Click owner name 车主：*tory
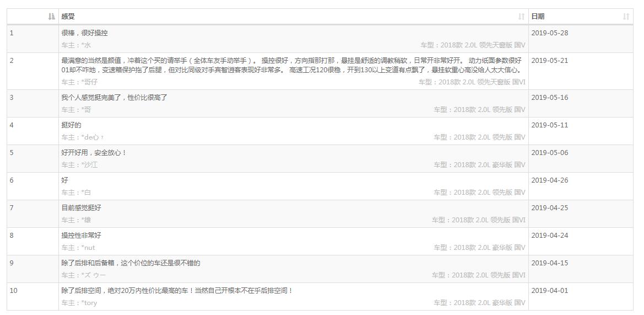The image size is (644, 315). tap(79, 303)
